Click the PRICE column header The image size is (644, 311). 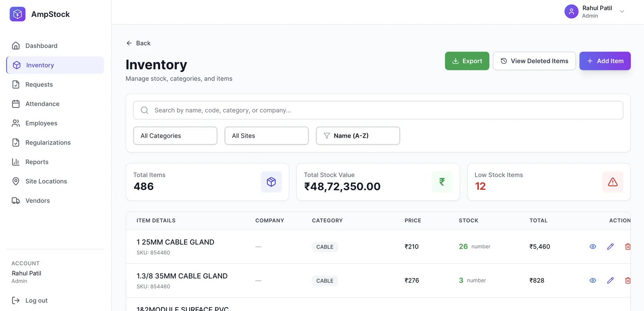(x=413, y=220)
